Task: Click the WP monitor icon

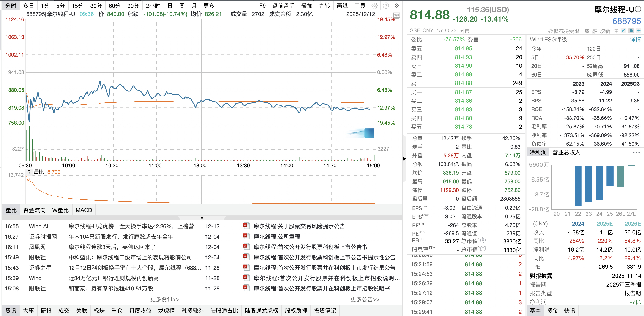Action: click(396, 16)
